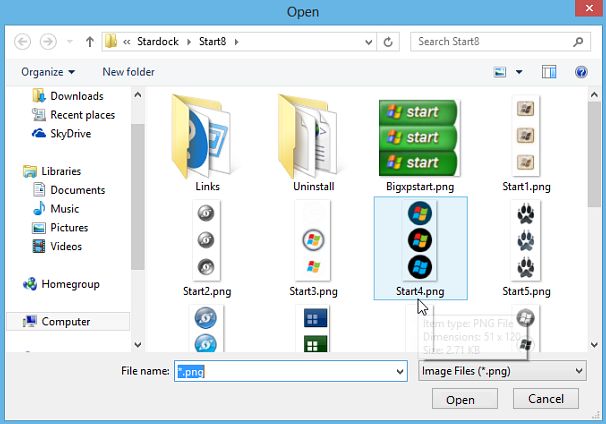Close the Open dialog

pos(589,8)
